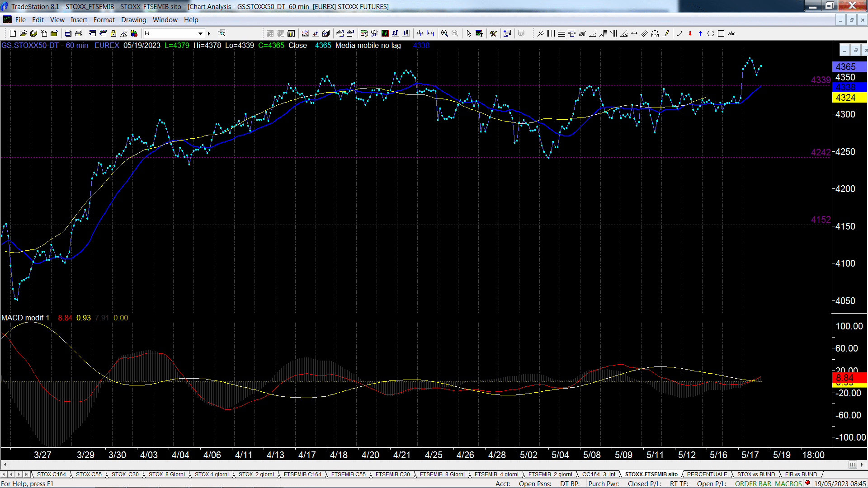Select the vertical lines drawing tool

[551, 33]
